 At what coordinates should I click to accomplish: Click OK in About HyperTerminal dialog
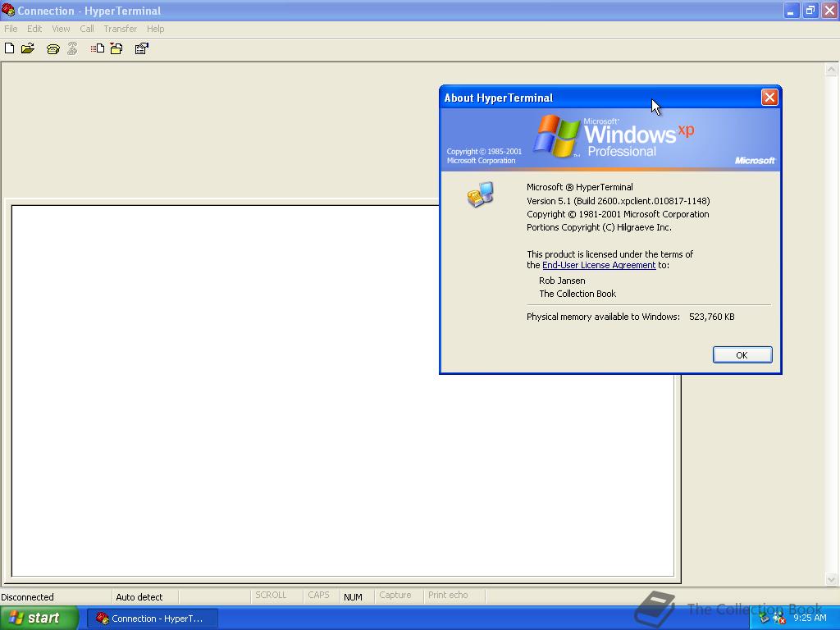[x=742, y=354]
